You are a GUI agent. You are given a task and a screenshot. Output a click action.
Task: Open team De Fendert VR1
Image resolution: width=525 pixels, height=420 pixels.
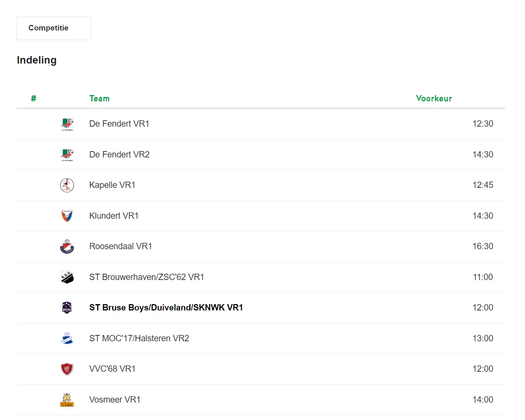(x=119, y=124)
